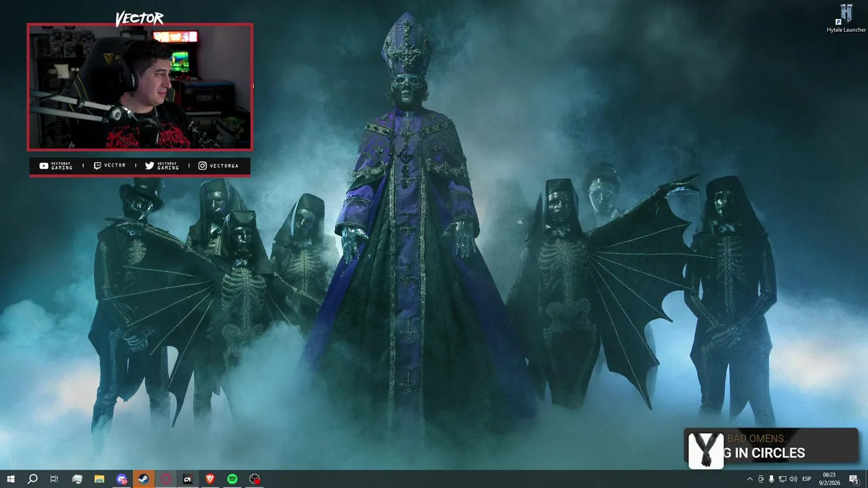Open taskbar search magnifier

33,479
